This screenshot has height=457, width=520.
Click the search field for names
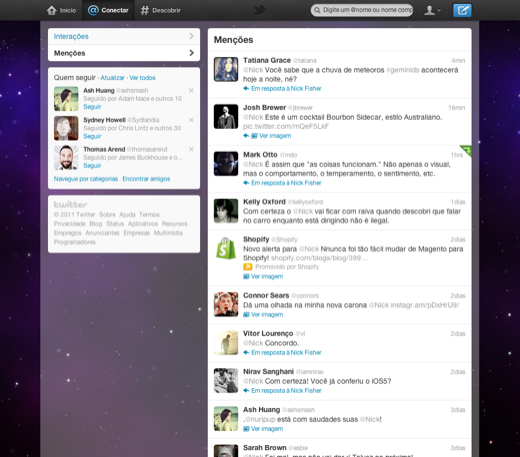click(362, 10)
